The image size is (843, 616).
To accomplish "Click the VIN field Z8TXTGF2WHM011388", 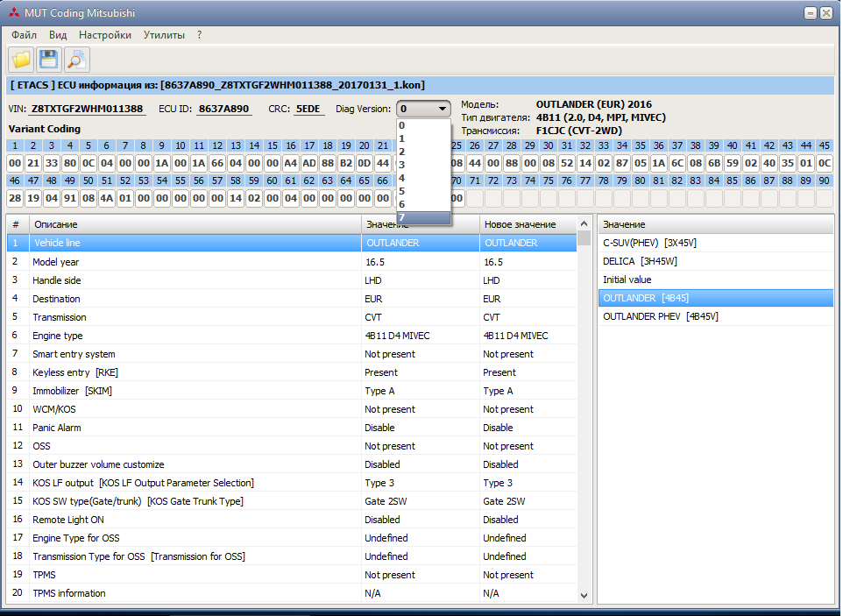I will click(x=87, y=109).
